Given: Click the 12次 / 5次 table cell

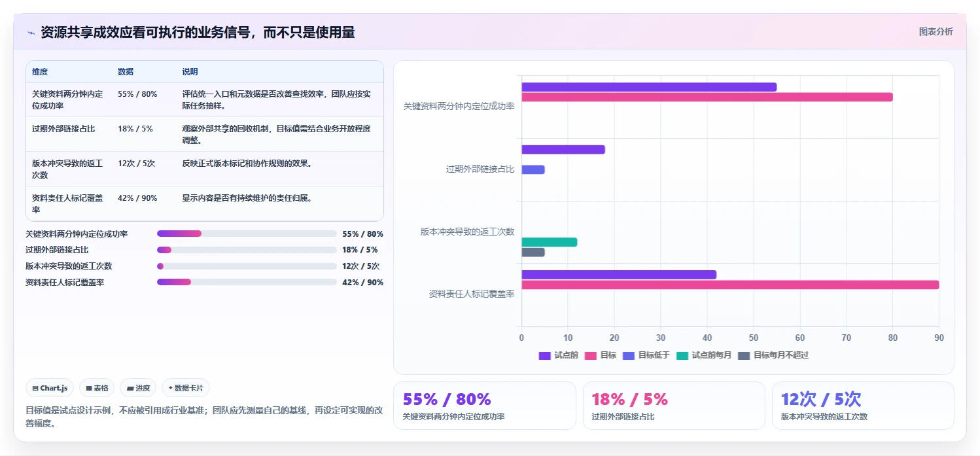Looking at the screenshot, I should point(136,164).
